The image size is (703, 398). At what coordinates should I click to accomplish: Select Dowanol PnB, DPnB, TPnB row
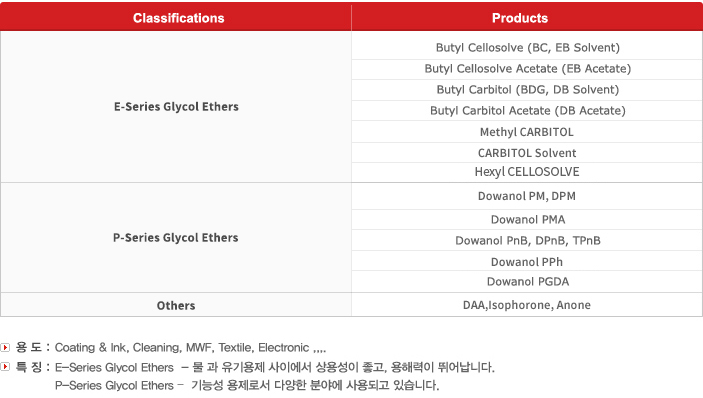[527, 241]
